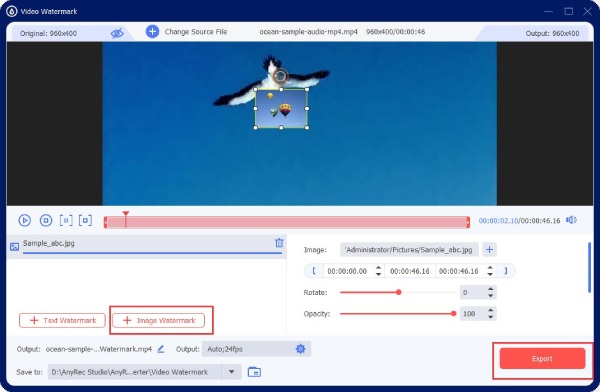
Task: Decrease the start time with the down arrow
Action: click(x=378, y=274)
